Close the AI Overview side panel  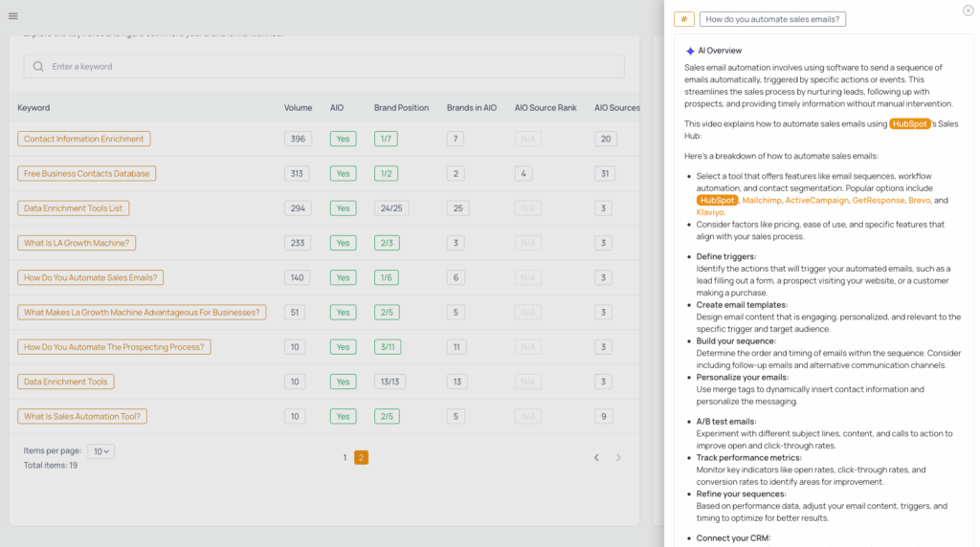click(969, 11)
